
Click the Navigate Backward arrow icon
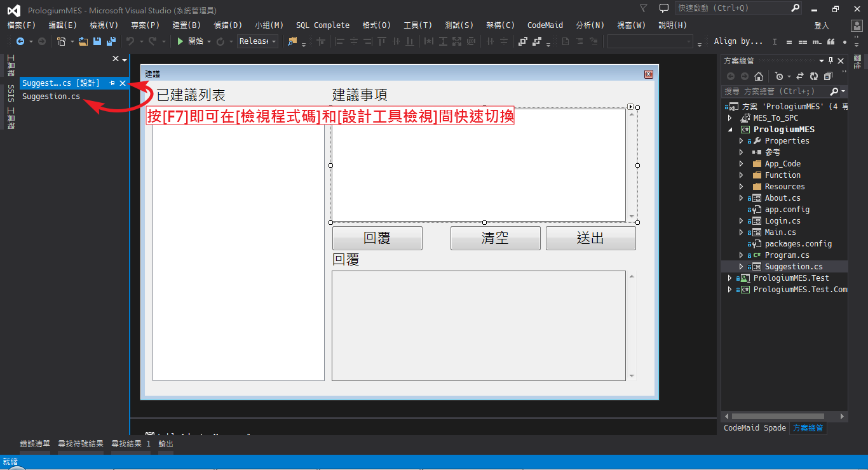pos(20,41)
